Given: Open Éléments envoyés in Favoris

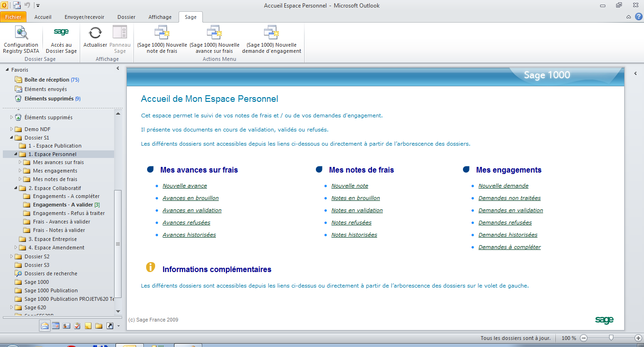Looking at the screenshot, I should click(46, 89).
